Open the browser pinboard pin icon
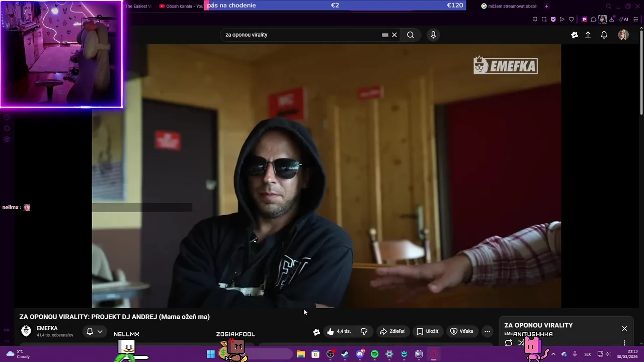The image size is (644, 362). pyautogui.click(x=535, y=19)
